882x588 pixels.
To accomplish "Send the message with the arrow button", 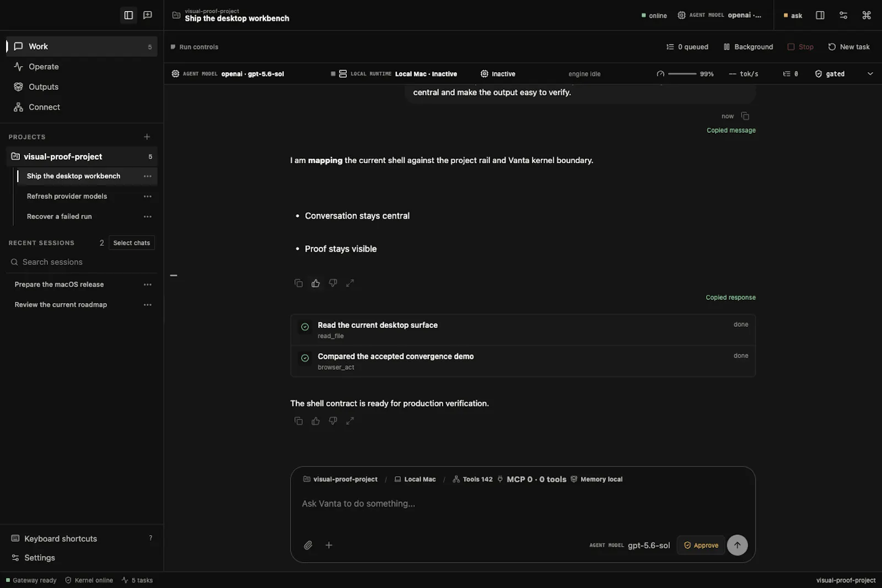I will point(737,545).
